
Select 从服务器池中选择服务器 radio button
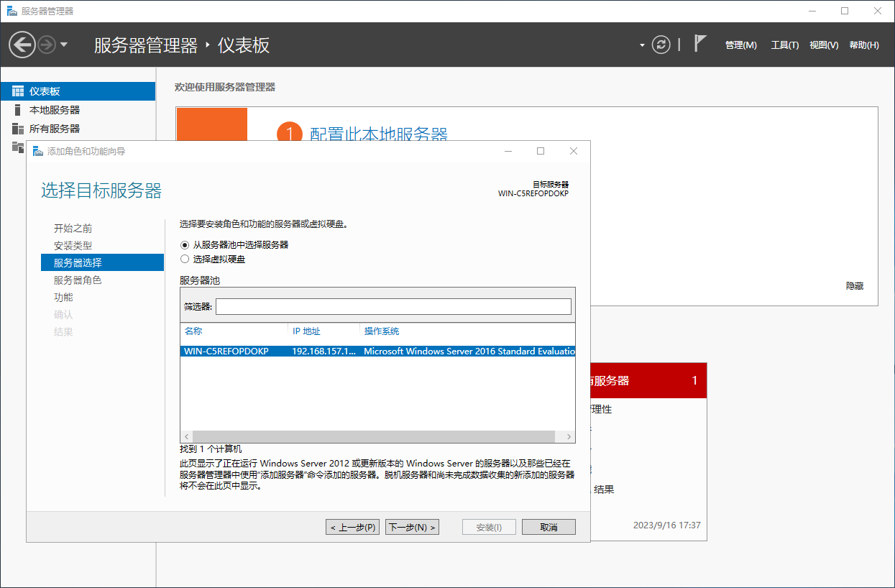[x=185, y=245]
